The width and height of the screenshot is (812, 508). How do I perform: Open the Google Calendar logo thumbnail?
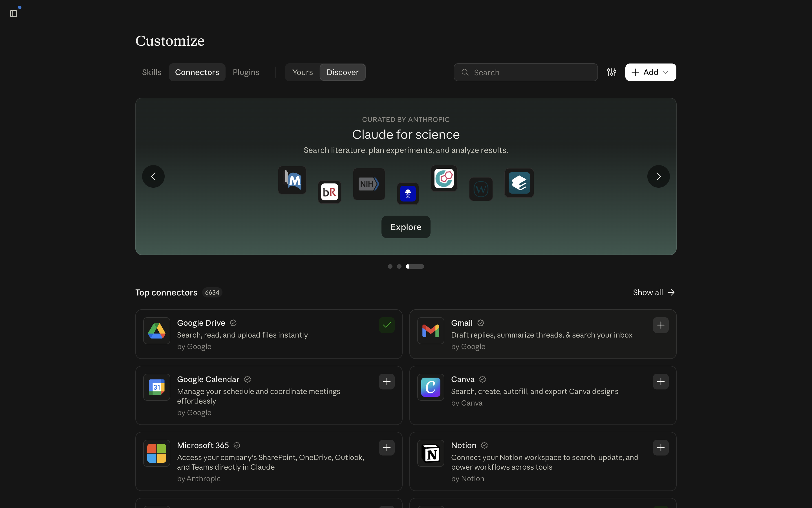[x=157, y=387]
